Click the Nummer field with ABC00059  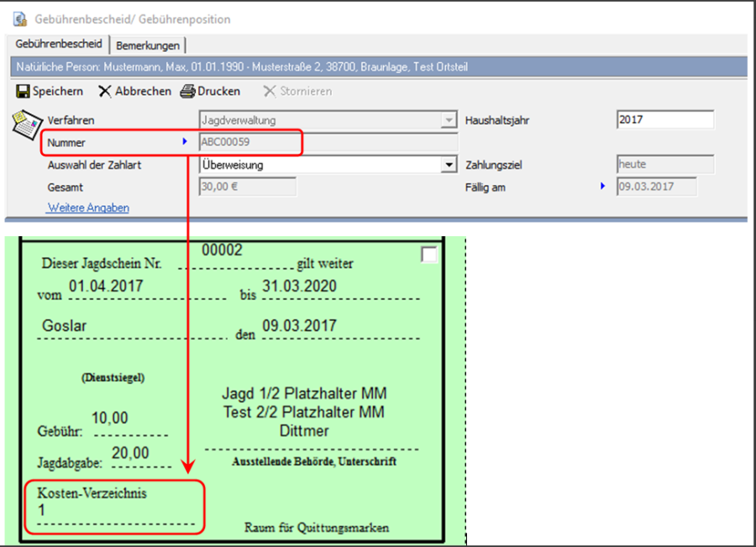249,143
